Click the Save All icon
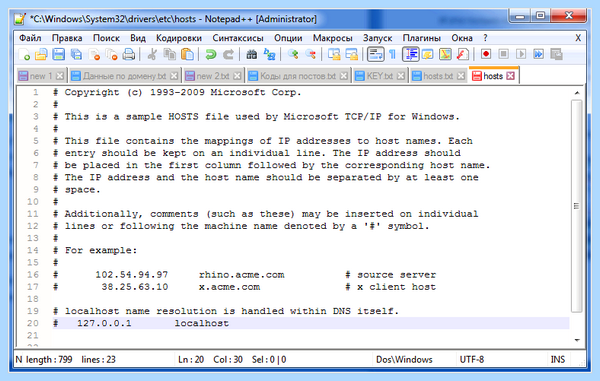600x381 pixels. [76, 54]
